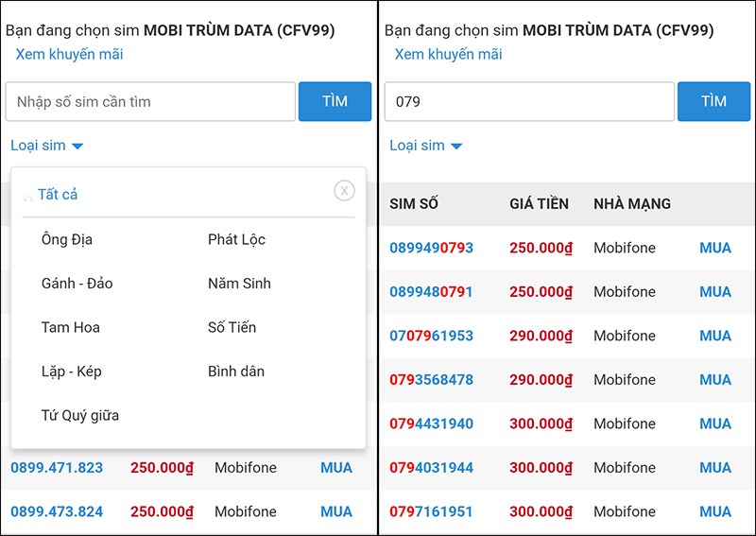Open sim number 0899.471.823 link
756x536 pixels.
[57, 467]
